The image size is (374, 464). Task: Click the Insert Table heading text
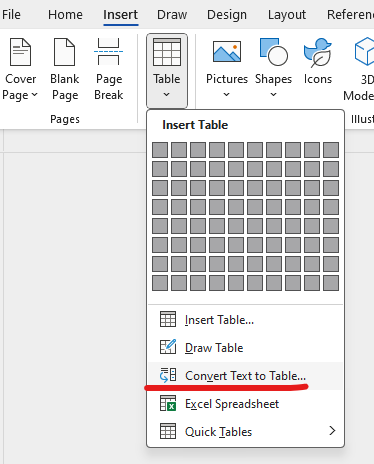[x=195, y=125]
